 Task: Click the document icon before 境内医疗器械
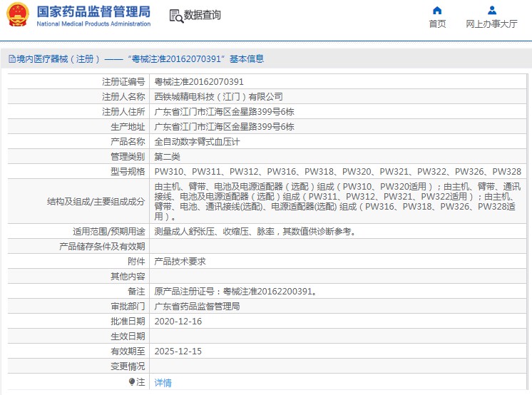(x=12, y=59)
